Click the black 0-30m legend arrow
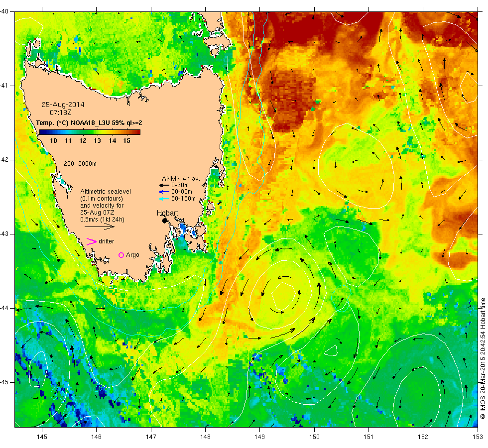Screen dimensions: 488x448 [164, 185]
